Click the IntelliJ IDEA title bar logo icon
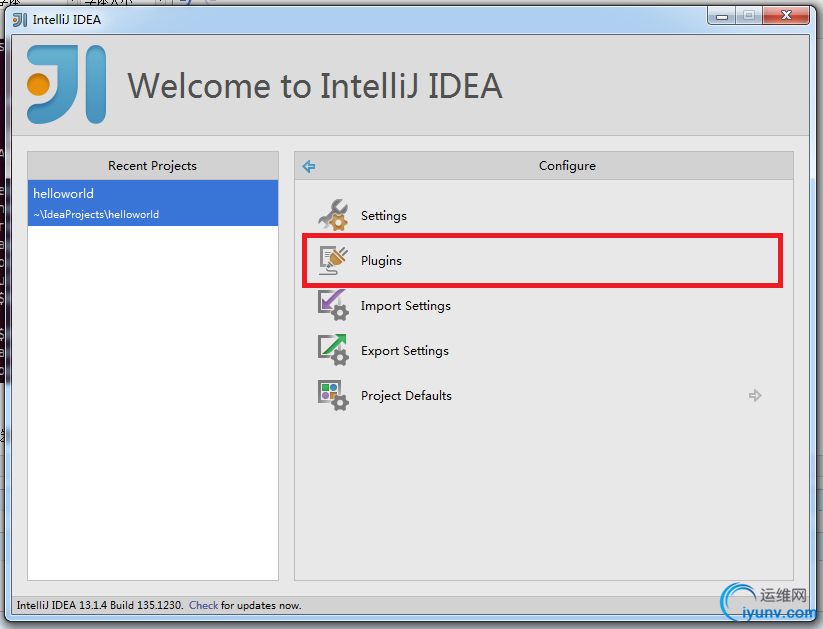Image resolution: width=823 pixels, height=629 pixels. click(x=20, y=20)
